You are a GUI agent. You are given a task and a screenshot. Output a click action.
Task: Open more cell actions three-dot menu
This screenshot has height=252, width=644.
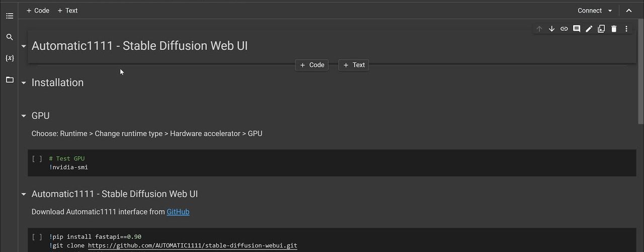tap(626, 29)
